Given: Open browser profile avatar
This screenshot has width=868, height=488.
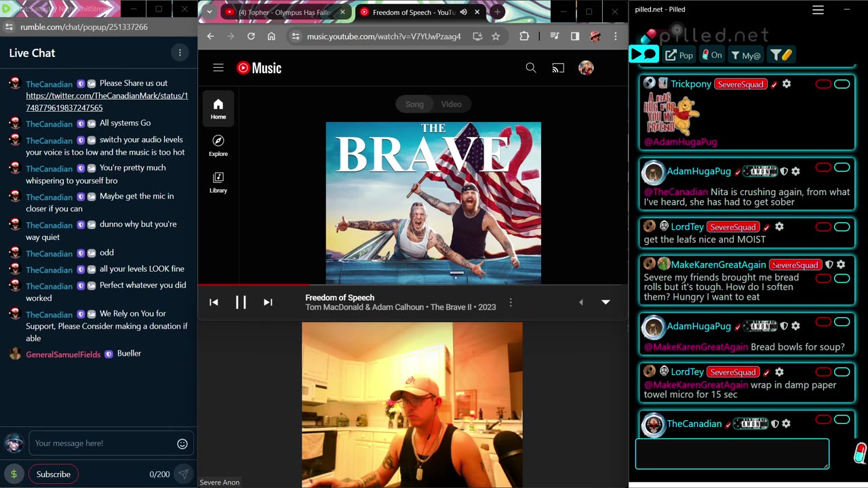Looking at the screenshot, I should coord(595,37).
